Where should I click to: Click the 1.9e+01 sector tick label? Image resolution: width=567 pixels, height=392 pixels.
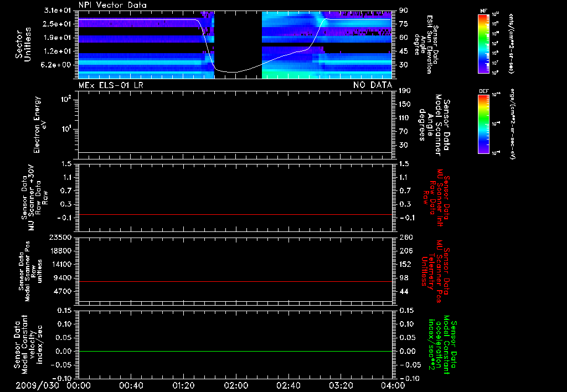point(57,38)
